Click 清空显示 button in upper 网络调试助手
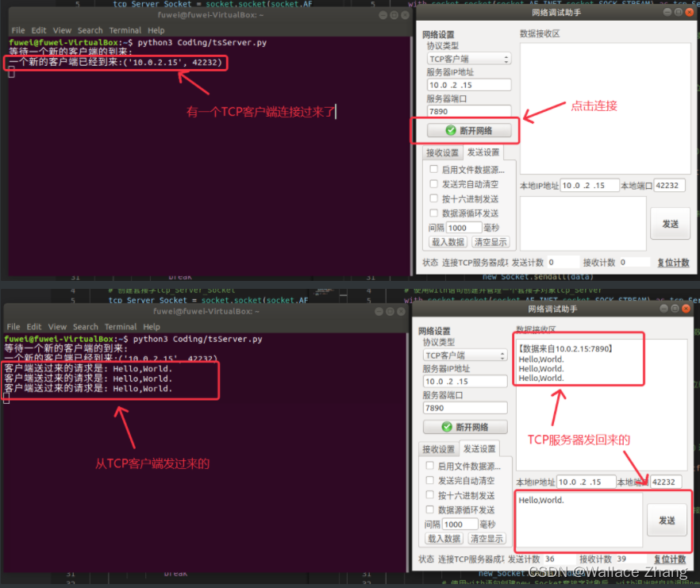This screenshot has width=700, height=588. coord(490,242)
